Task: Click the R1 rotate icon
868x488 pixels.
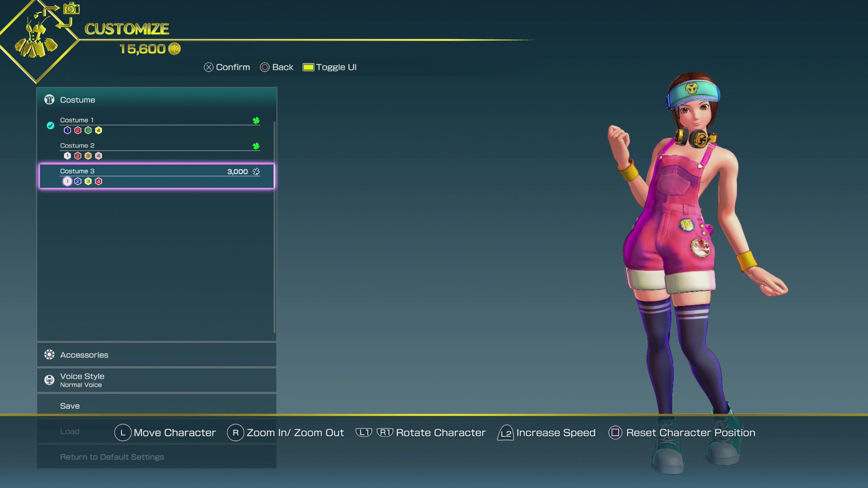Action: pos(385,432)
